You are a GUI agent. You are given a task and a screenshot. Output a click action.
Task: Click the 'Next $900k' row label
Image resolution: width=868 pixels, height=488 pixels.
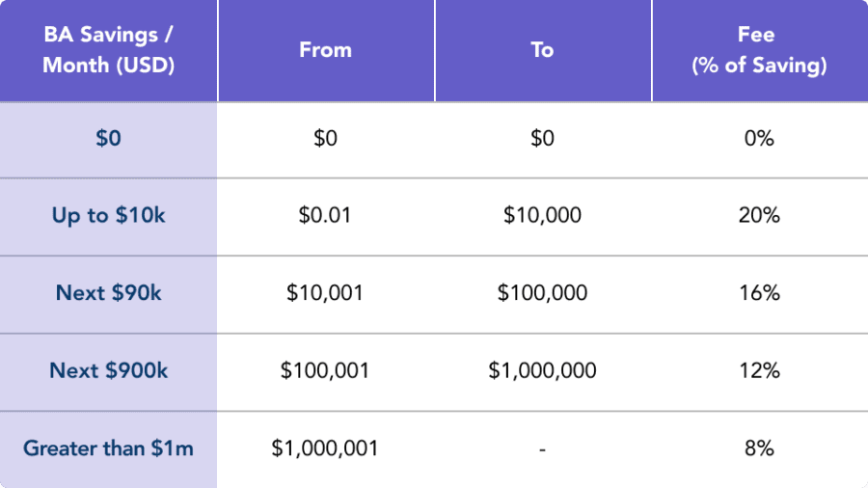[x=108, y=370]
